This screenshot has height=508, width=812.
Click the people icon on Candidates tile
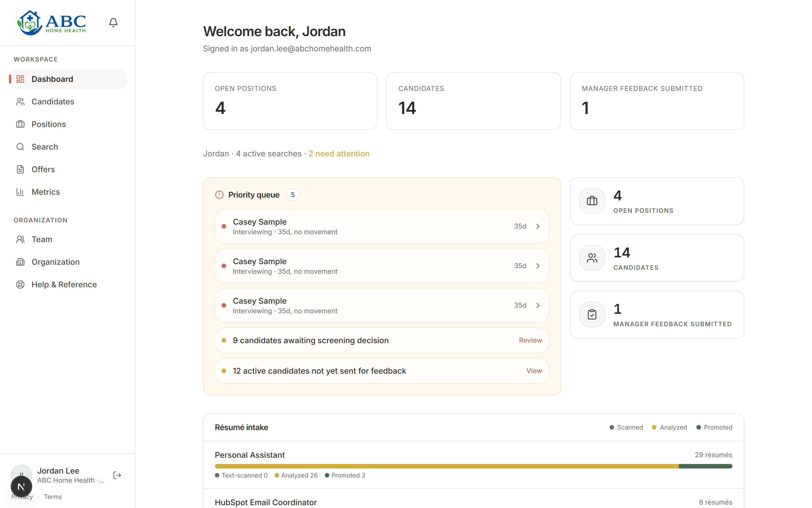[x=592, y=258]
